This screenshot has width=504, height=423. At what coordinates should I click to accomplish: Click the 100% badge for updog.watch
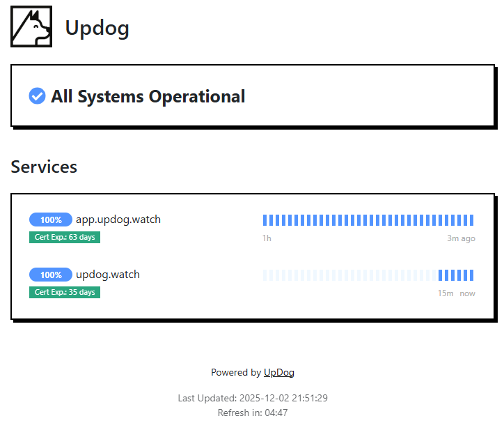pos(51,275)
